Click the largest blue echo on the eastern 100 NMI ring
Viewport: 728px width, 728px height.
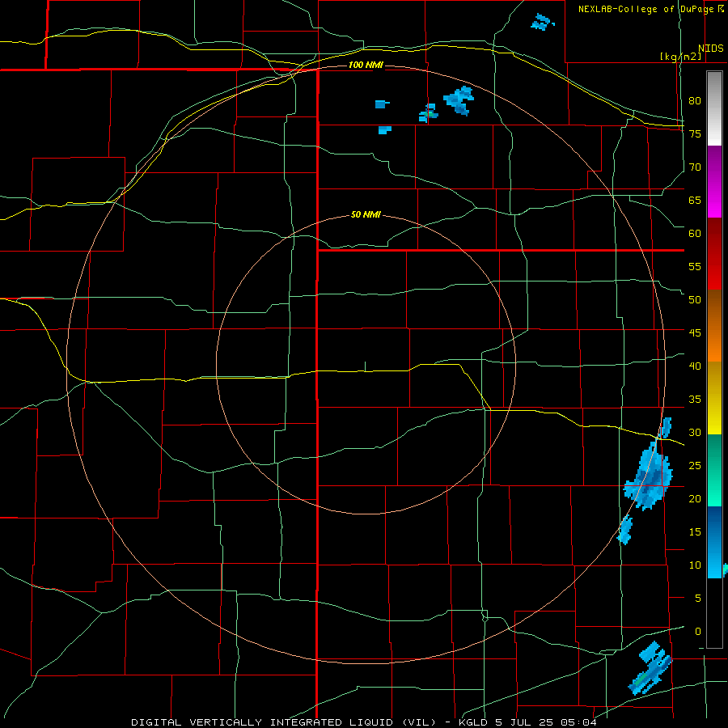649,478
